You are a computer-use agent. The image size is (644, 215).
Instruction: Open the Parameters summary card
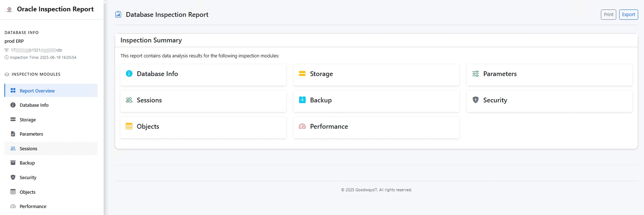click(549, 75)
